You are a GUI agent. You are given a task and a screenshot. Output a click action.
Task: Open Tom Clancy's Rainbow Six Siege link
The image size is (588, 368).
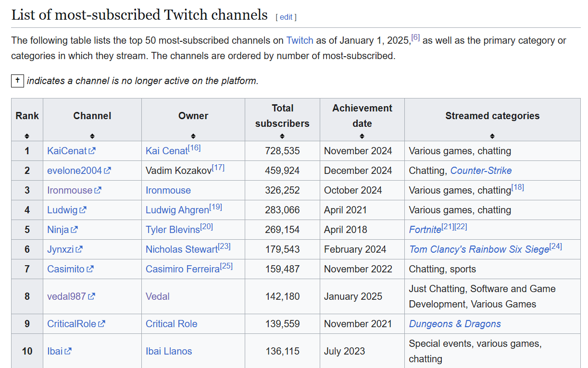pyautogui.click(x=479, y=249)
